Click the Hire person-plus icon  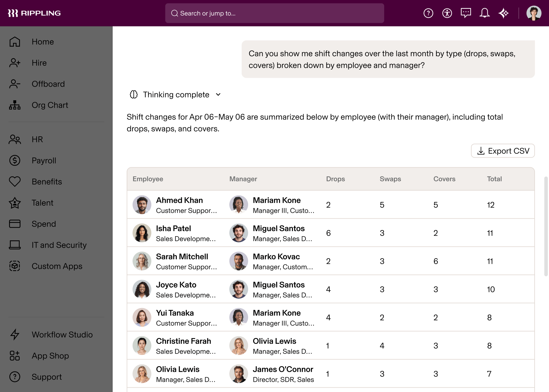click(15, 63)
